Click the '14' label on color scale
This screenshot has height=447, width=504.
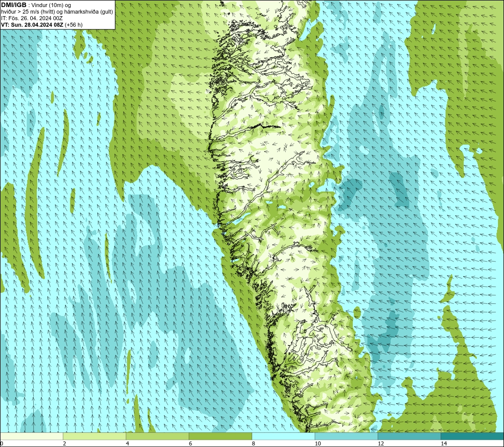pyautogui.click(x=444, y=443)
